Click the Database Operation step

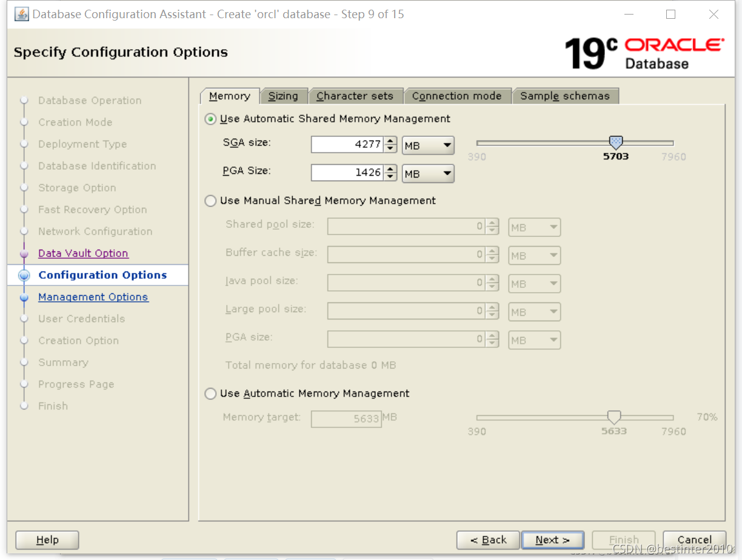pos(90,101)
